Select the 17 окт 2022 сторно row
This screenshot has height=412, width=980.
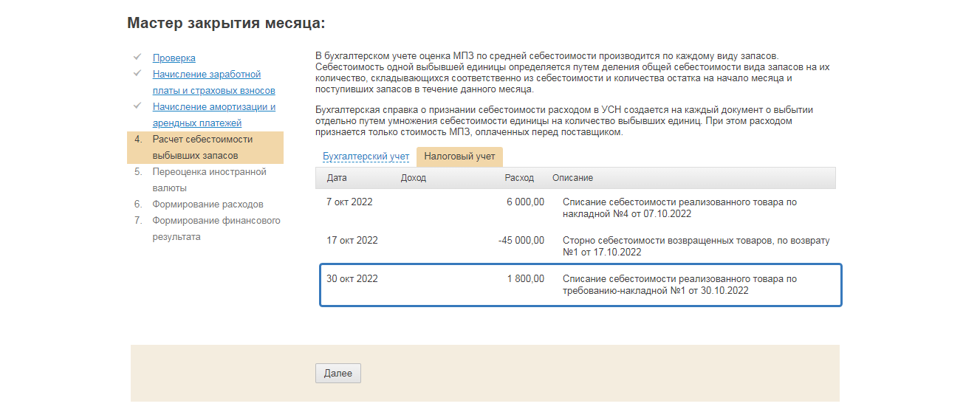click(x=580, y=246)
